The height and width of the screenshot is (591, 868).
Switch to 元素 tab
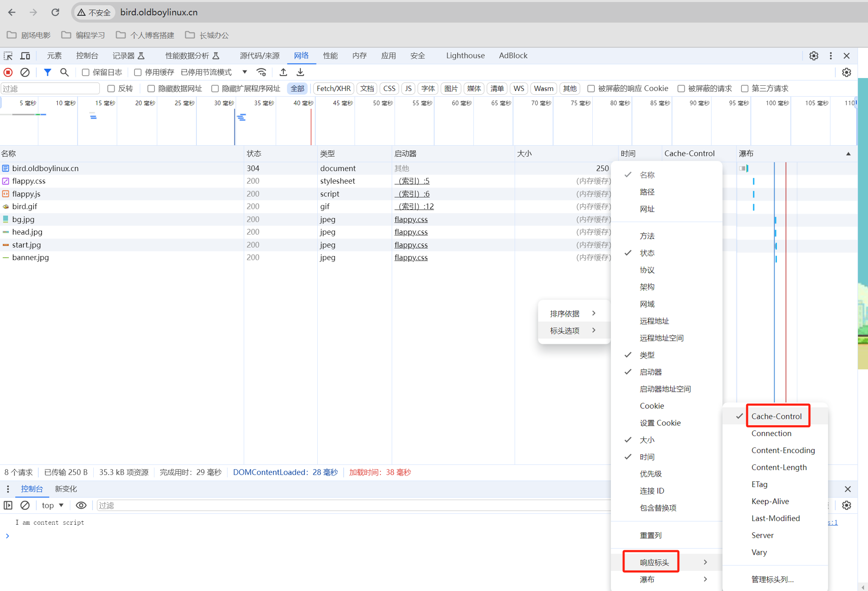54,56
